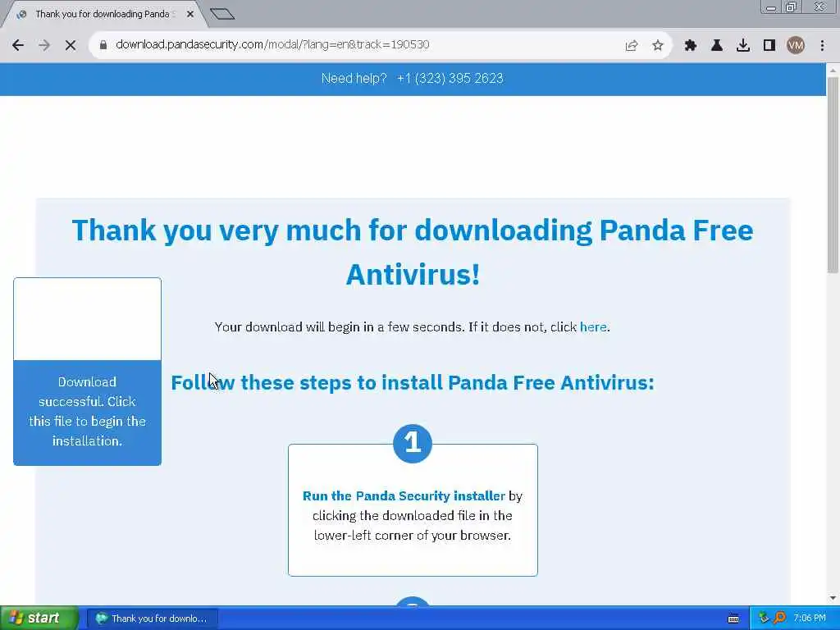Open the Windows Start menu
This screenshot has width=840, height=630.
point(39,619)
